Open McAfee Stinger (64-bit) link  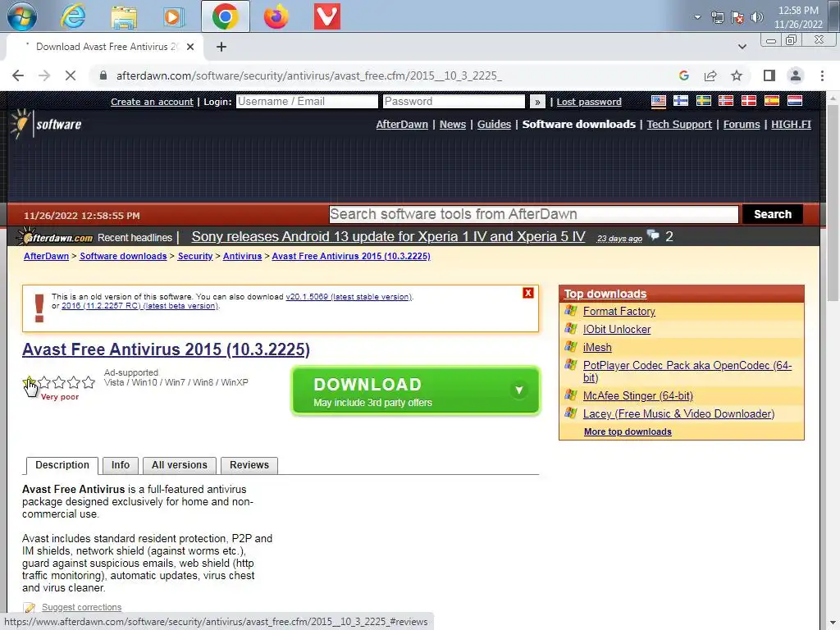637,396
